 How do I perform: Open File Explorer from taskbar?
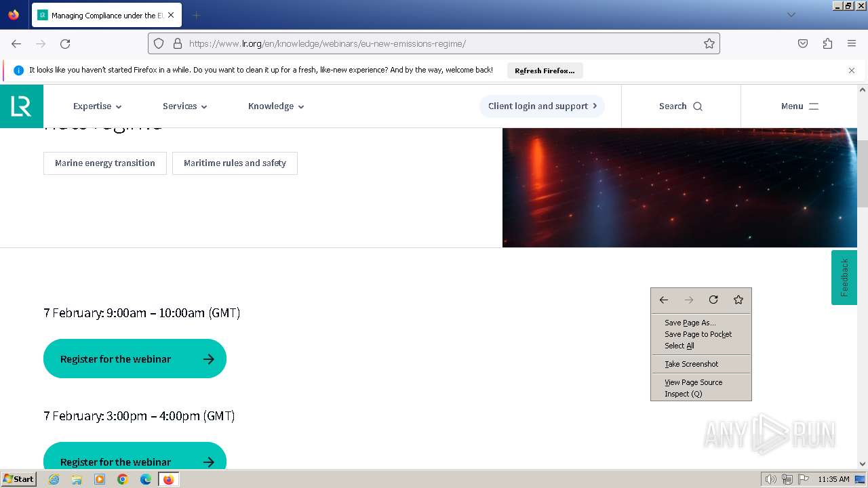tap(77, 479)
